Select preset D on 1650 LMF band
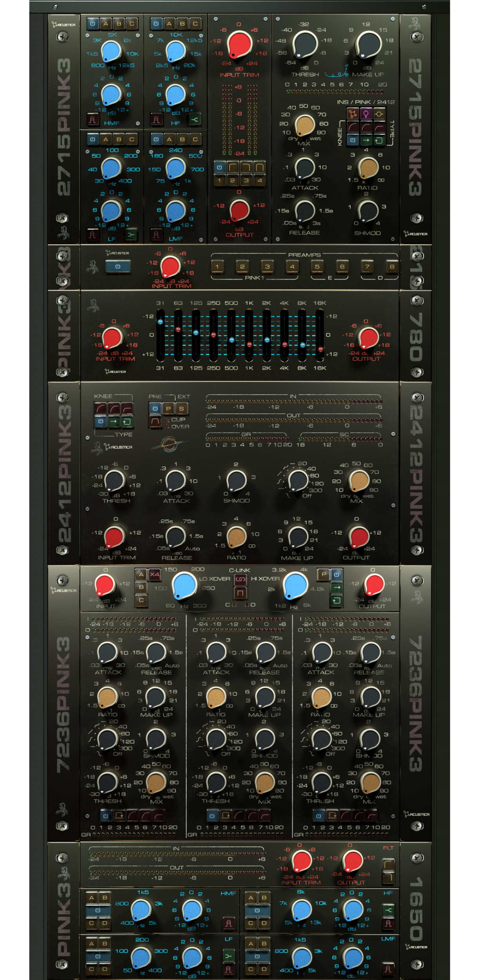The image size is (482, 980). tap(264, 969)
